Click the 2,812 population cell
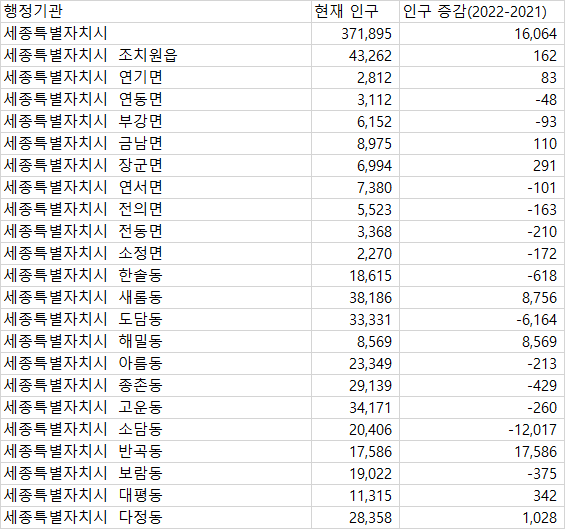 pyautogui.click(x=355, y=78)
